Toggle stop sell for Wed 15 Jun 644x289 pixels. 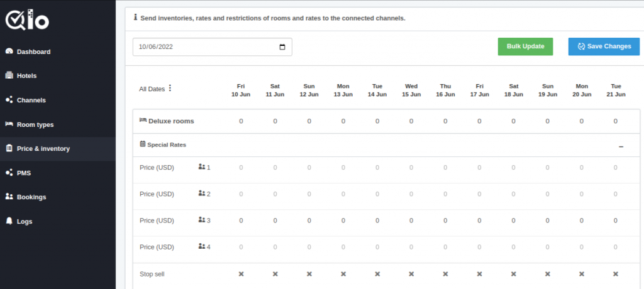(x=411, y=274)
